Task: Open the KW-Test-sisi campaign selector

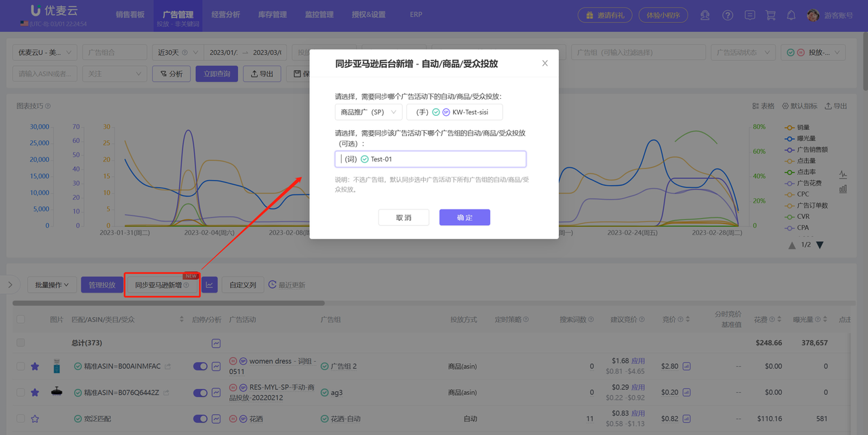Action: [454, 112]
